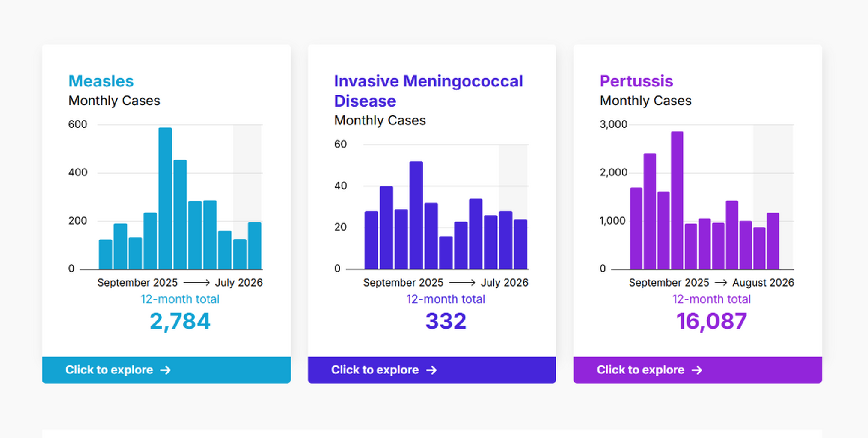Click the '12-month total' label under Pertussis
Viewport: 868px width, 438px height.
tap(711, 299)
